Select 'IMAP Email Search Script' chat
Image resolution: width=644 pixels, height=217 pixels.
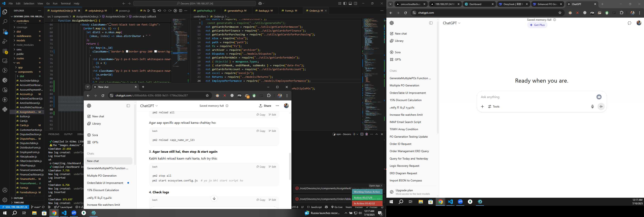point(405,122)
